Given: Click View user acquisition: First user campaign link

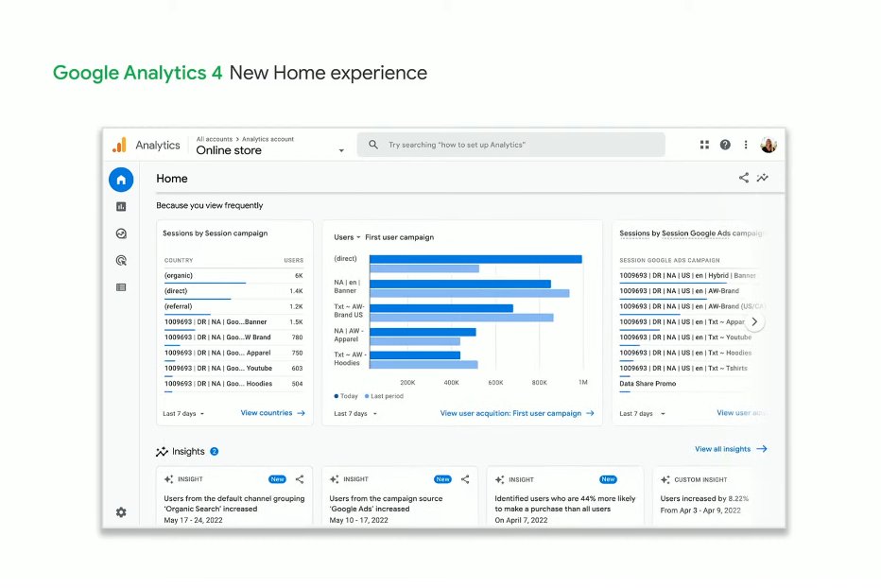Looking at the screenshot, I should (x=517, y=413).
